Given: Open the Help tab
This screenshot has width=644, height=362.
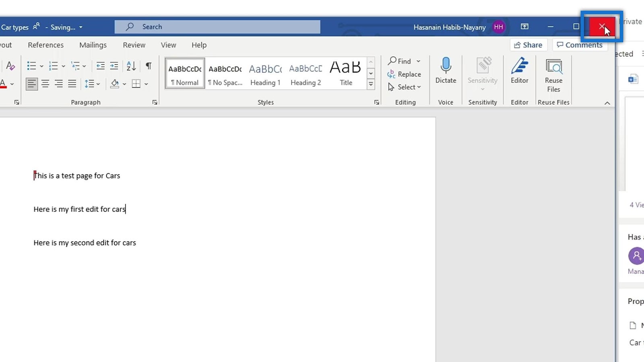Looking at the screenshot, I should click(x=199, y=45).
